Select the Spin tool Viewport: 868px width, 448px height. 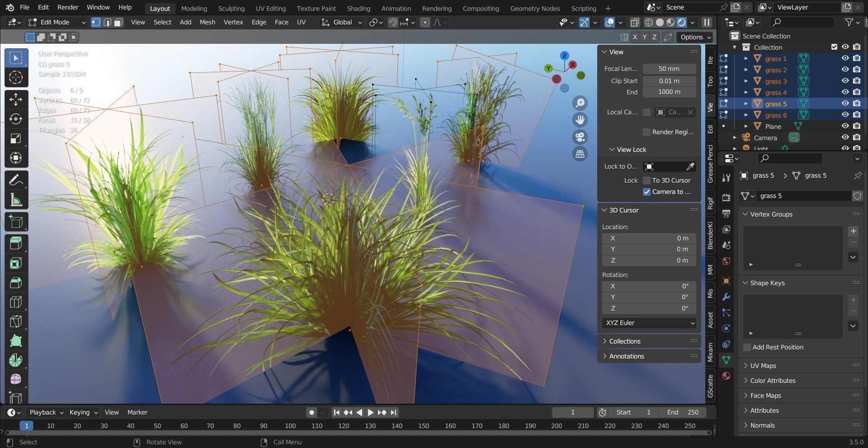coord(16,360)
